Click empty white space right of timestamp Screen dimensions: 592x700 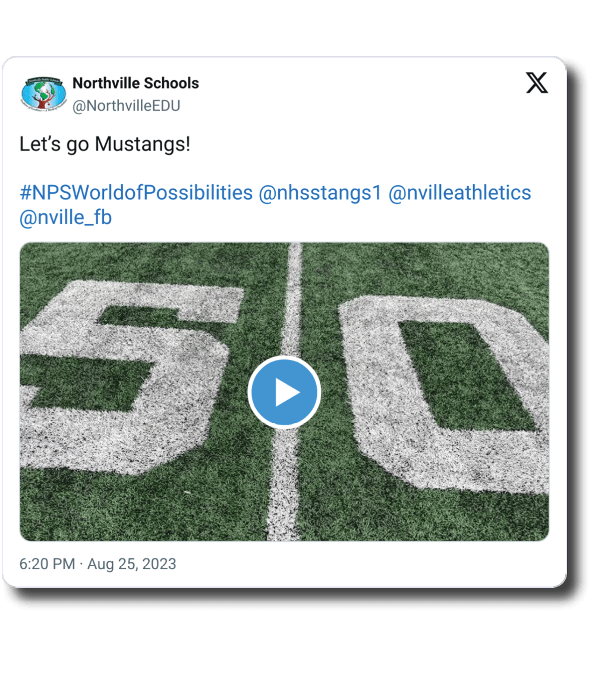pos(369,564)
